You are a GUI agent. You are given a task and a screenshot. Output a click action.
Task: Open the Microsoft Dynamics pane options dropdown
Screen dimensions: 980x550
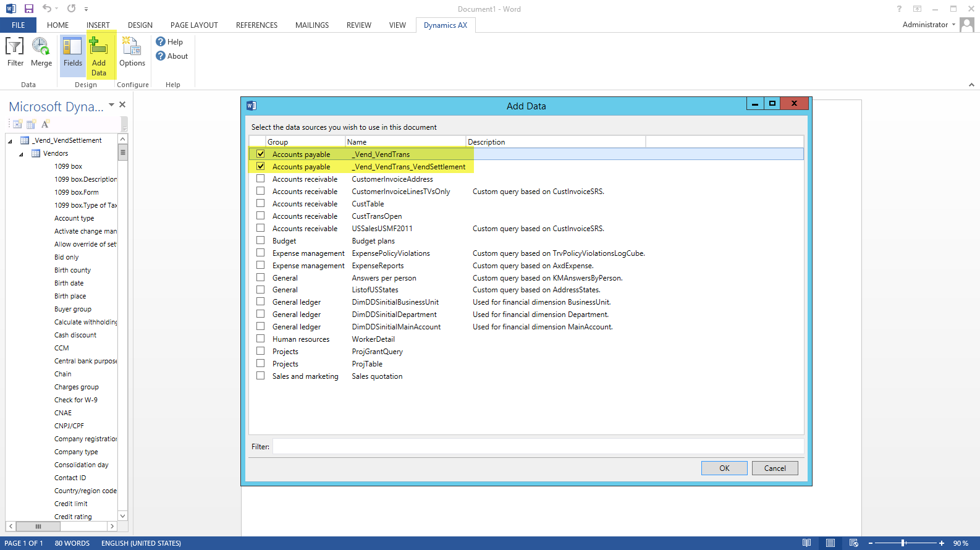pyautogui.click(x=111, y=105)
